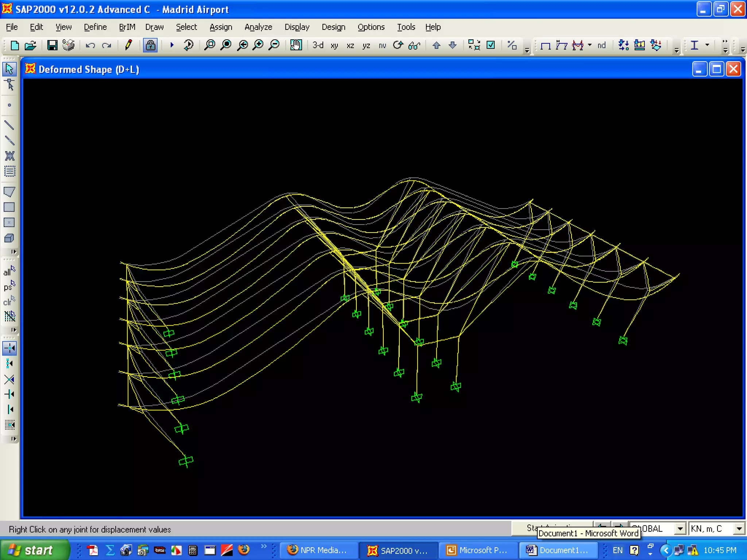The image size is (747, 560).
Task: Click the Select All 'all' tool
Action: 9,271
